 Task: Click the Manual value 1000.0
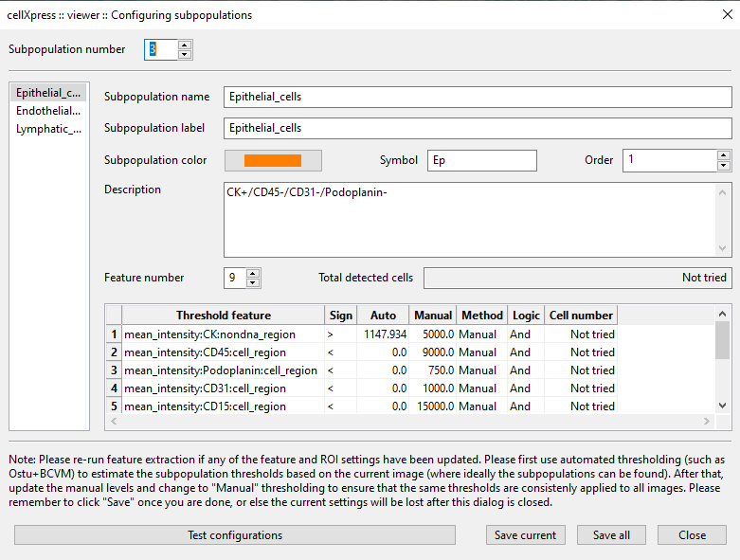pyautogui.click(x=433, y=388)
